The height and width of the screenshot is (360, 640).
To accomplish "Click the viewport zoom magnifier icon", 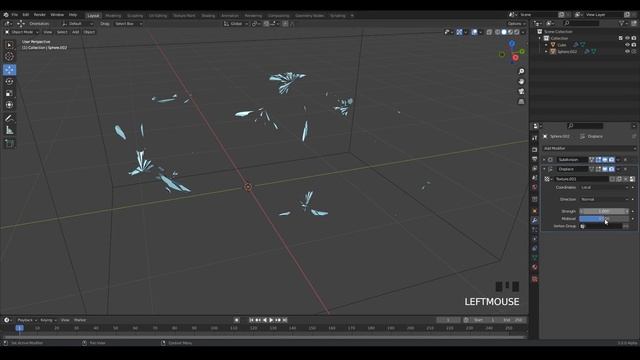I will tap(521, 71).
